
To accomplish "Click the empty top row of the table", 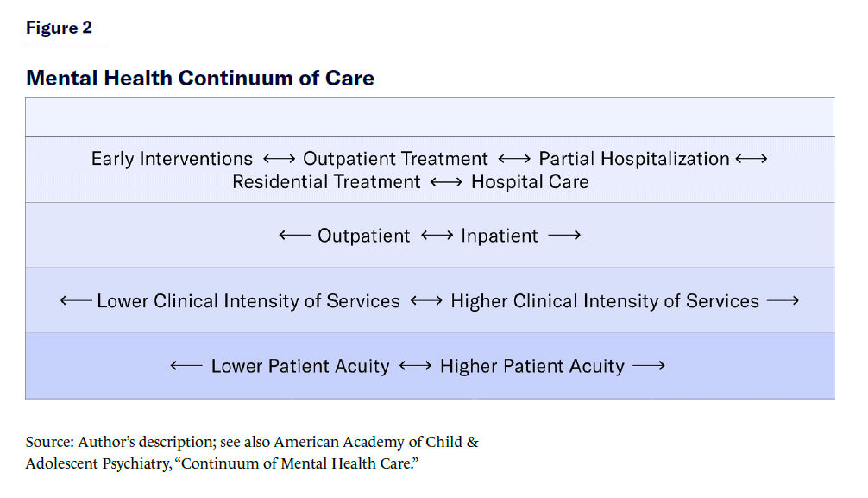I will point(430,117).
